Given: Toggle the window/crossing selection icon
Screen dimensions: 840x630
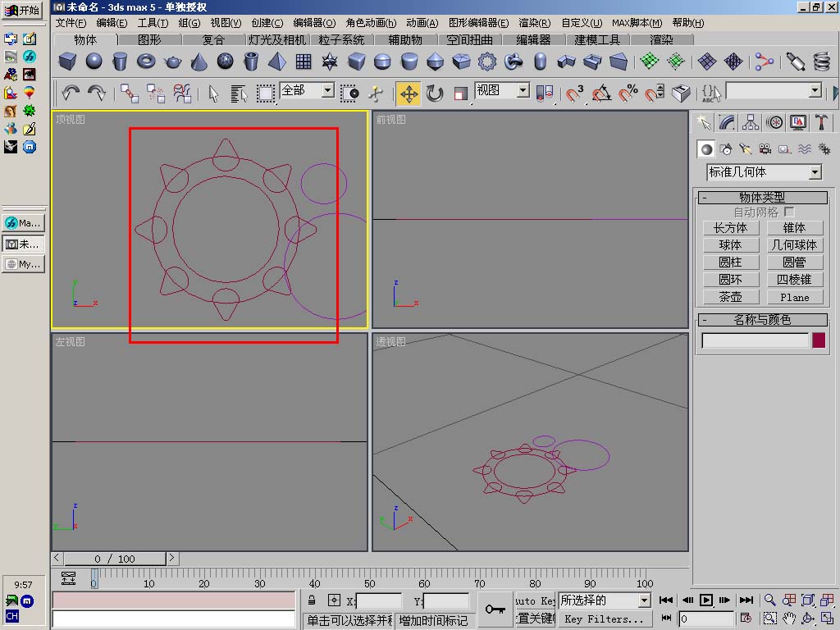Looking at the screenshot, I should (349, 94).
